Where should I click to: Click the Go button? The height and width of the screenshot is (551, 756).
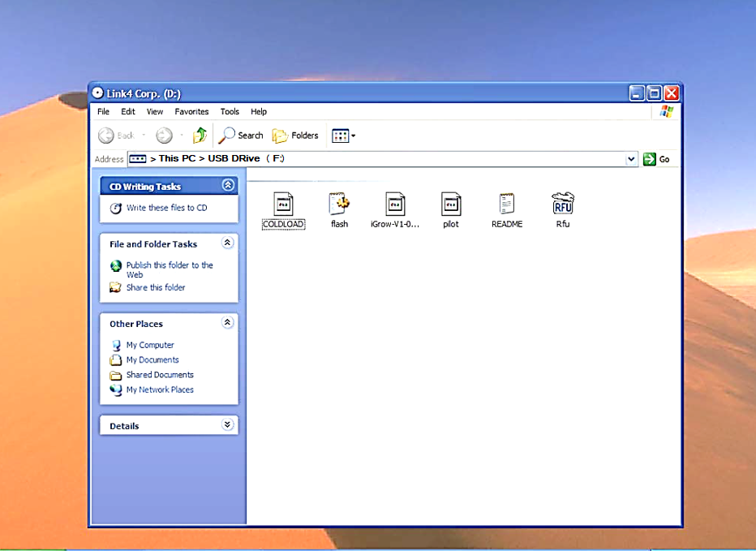click(x=656, y=159)
